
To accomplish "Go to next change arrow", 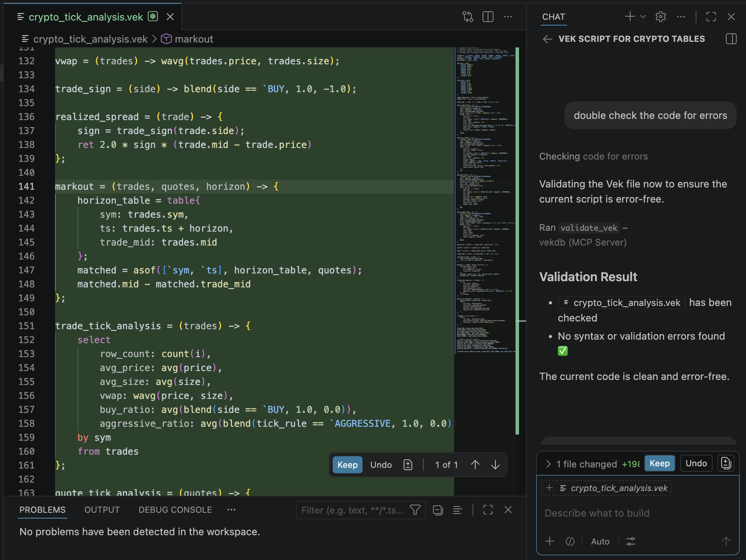I will click(495, 465).
